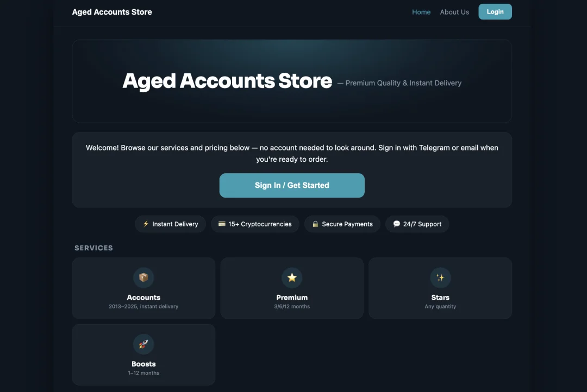The width and height of the screenshot is (587, 392).
Task: Click the Instant Delivery lightning bolt icon
Action: click(146, 224)
